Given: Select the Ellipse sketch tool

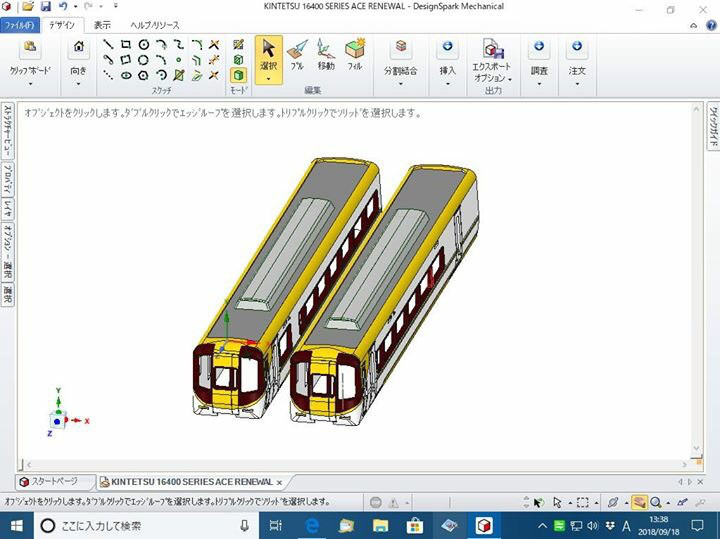Looking at the screenshot, I should [126, 75].
